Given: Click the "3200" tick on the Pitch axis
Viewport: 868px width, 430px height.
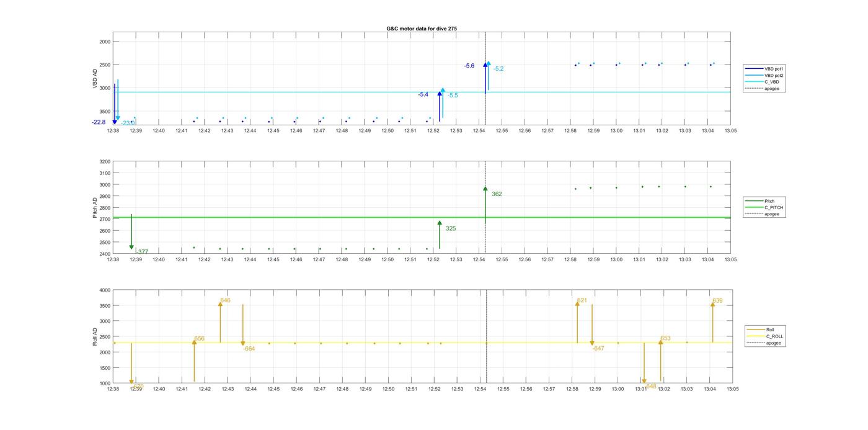Looking at the screenshot, I should (x=105, y=161).
